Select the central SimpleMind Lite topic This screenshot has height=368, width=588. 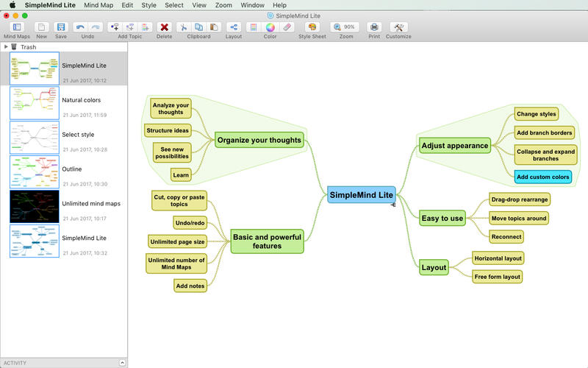(x=361, y=195)
